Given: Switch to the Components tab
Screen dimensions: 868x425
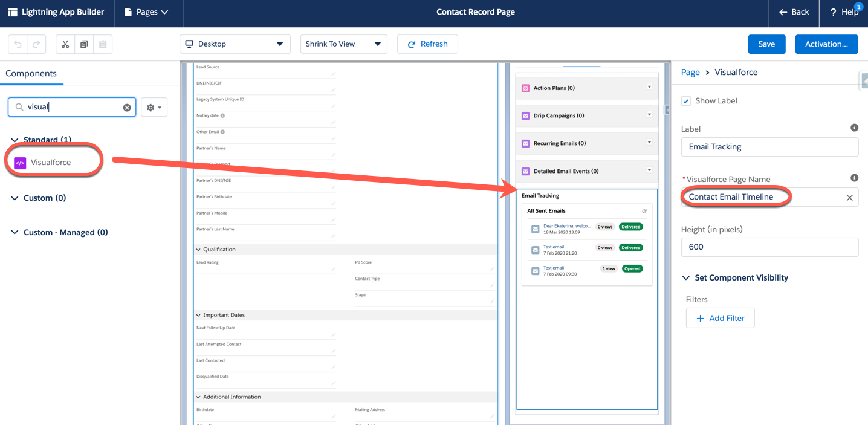Looking at the screenshot, I should (31, 73).
